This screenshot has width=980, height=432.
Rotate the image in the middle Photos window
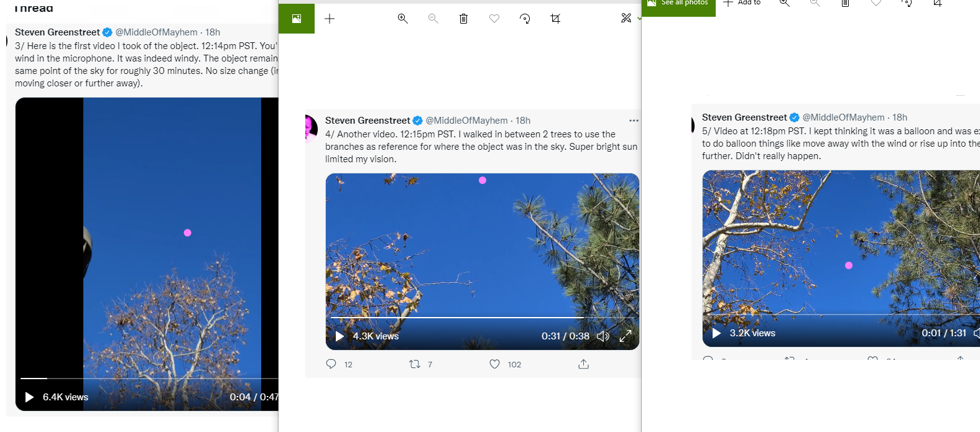525,19
